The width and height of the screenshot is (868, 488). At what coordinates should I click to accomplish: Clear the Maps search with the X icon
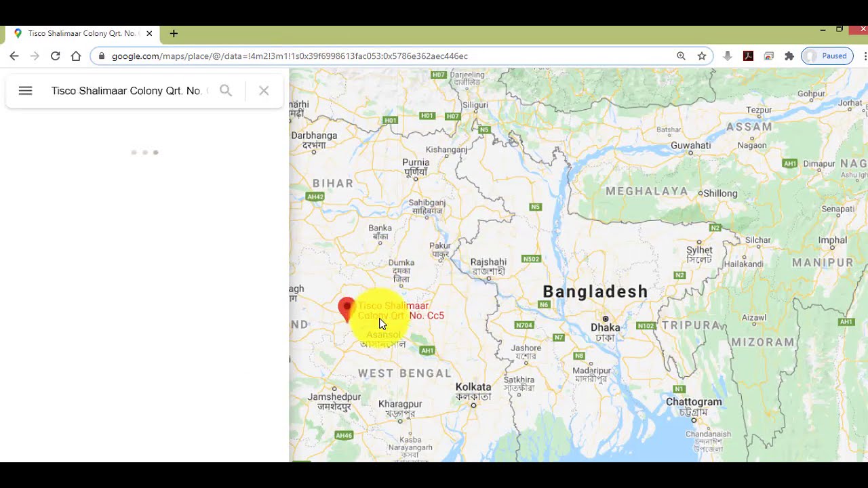tap(264, 91)
